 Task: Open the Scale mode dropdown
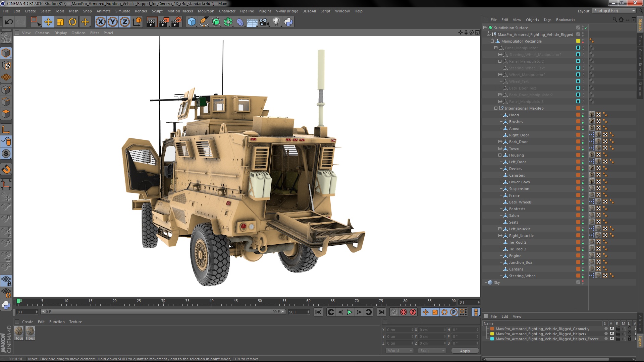432,351
